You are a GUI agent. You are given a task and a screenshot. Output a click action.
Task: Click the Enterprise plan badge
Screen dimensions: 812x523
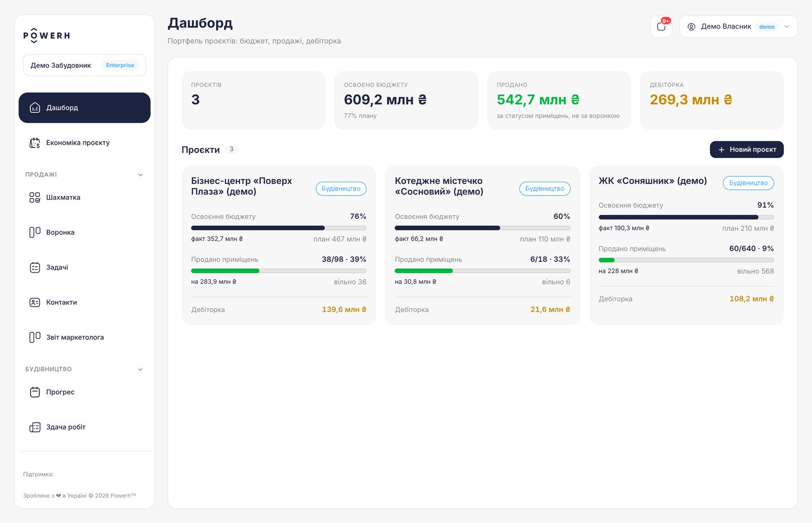coord(120,65)
